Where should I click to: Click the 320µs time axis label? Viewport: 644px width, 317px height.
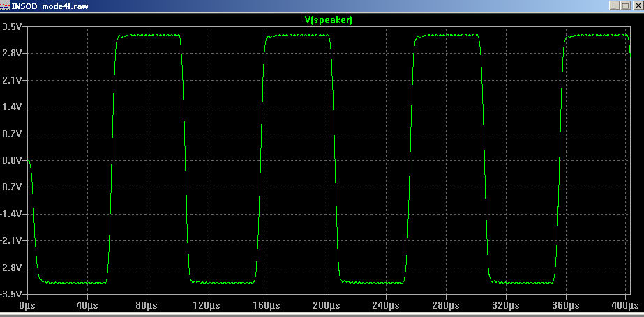(x=506, y=306)
